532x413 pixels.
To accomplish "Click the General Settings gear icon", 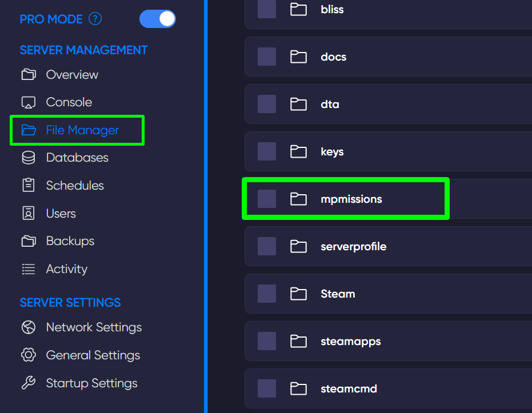I will 29,355.
